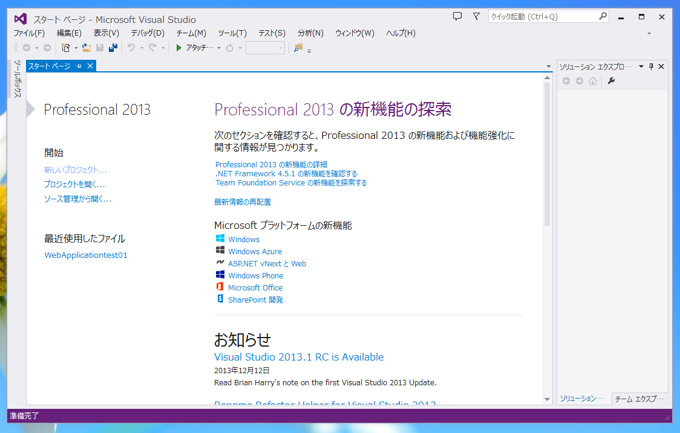Click the 新しいプロジェクト... link
Image resolution: width=680 pixels, height=433 pixels.
[x=75, y=170]
